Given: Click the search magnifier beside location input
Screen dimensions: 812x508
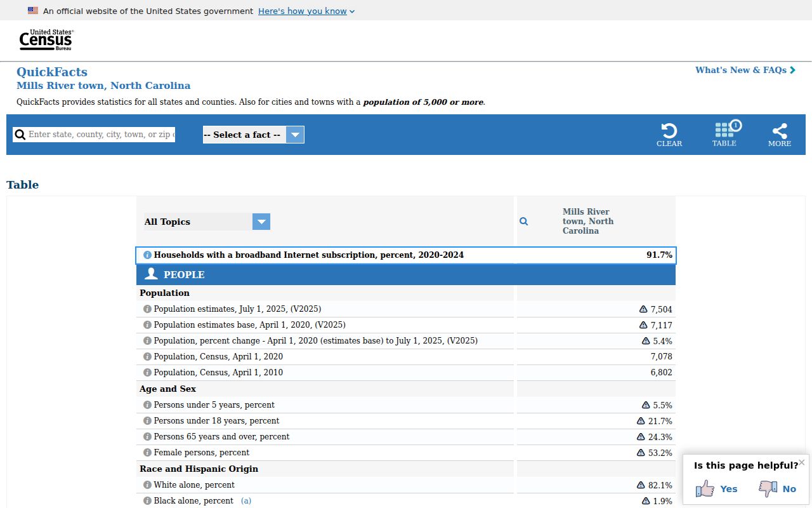Looking at the screenshot, I should 20,135.
